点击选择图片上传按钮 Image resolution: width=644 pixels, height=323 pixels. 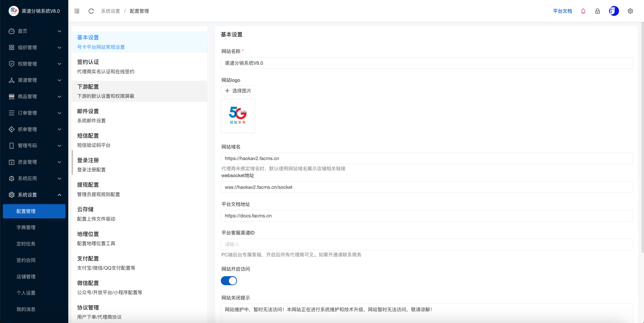pyautogui.click(x=237, y=90)
